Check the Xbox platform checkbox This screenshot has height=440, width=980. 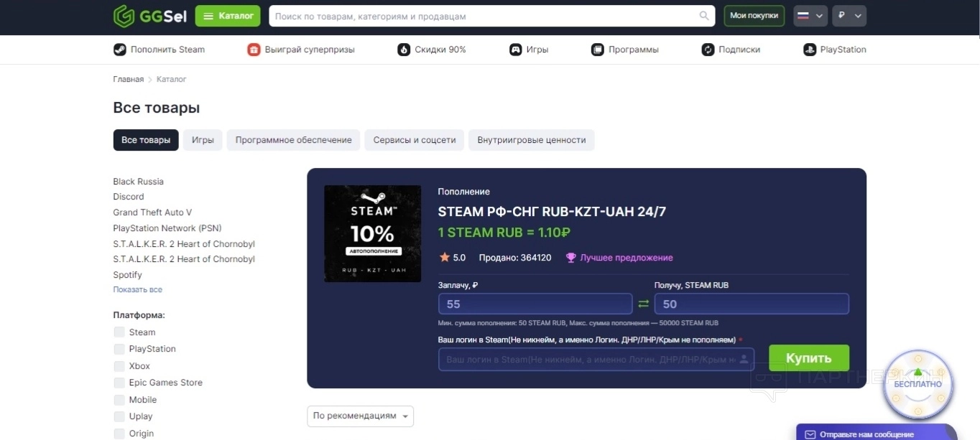(x=119, y=366)
